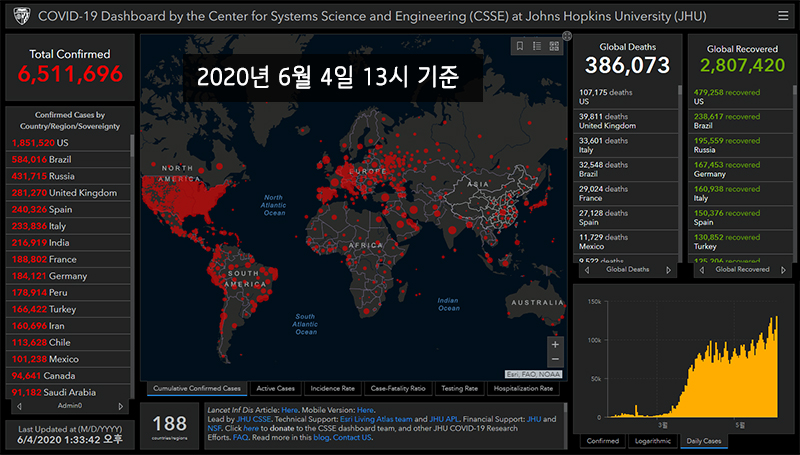The image size is (800, 455).
Task: Select Spain in confirmed cases list
Action: [x=68, y=210]
